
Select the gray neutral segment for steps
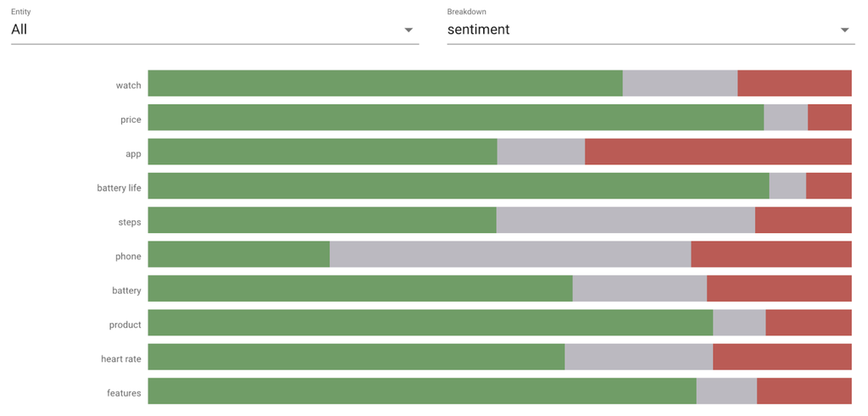(x=626, y=220)
